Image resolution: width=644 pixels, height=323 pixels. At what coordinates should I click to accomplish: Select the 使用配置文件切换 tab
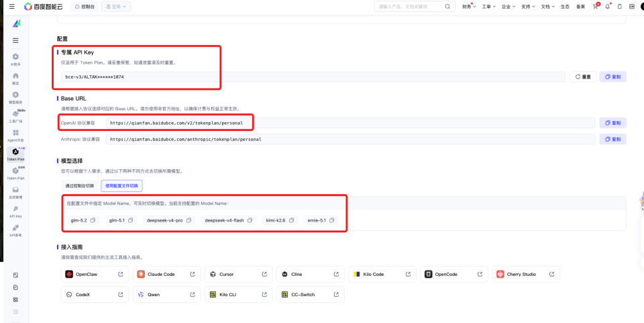coord(121,186)
